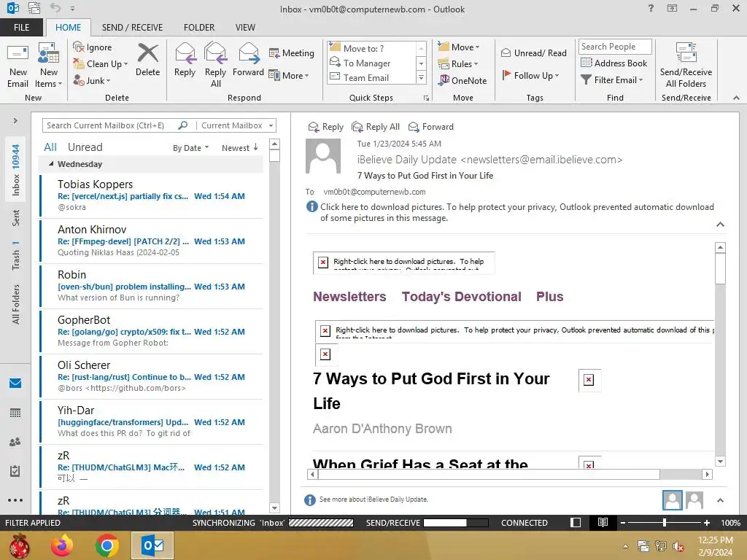The width and height of the screenshot is (747, 560).
Task: Click the Ignore conversation button
Action: [93, 47]
